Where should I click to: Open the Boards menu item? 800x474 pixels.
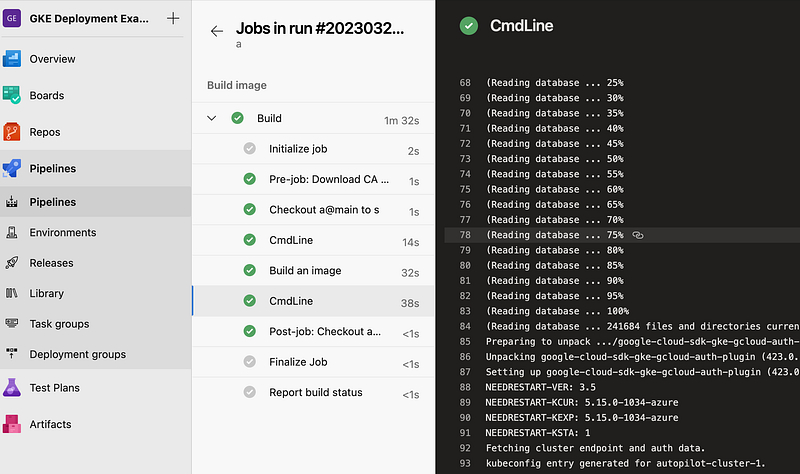tap(47, 95)
